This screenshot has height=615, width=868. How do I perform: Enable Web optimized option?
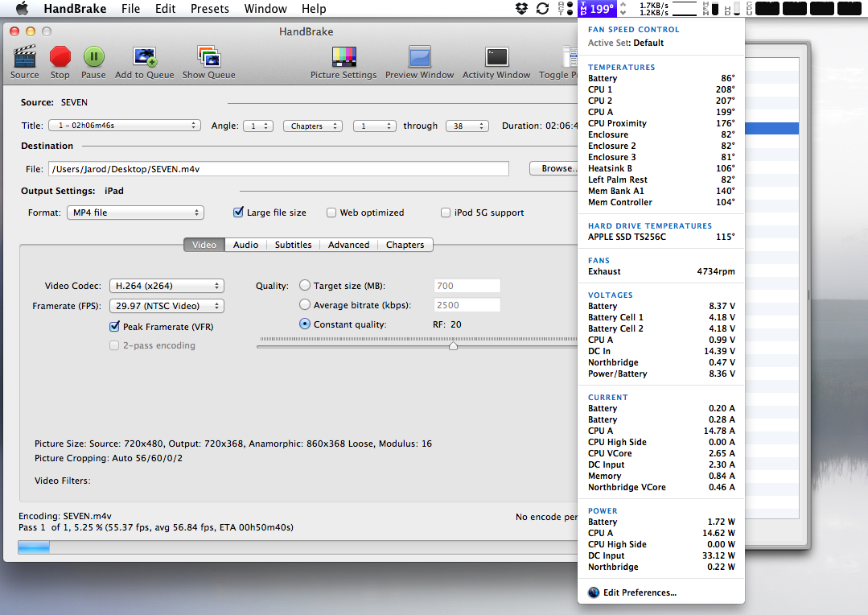331,213
